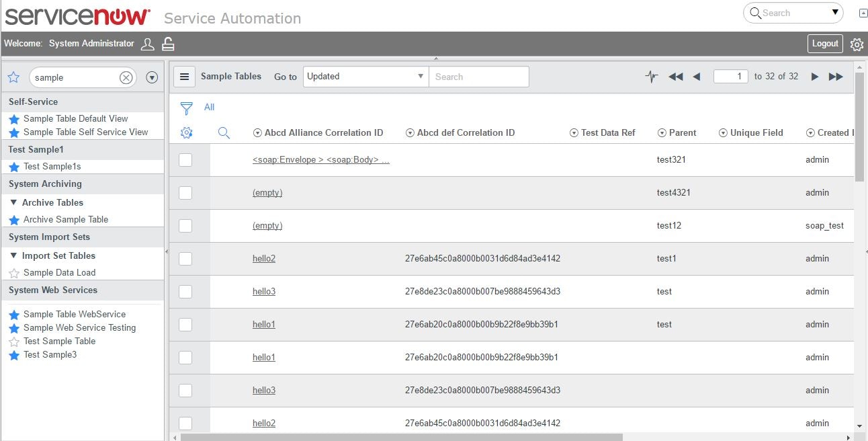This screenshot has width=868, height=441.
Task: Open the Test Sample3 module
Action: tap(50, 355)
